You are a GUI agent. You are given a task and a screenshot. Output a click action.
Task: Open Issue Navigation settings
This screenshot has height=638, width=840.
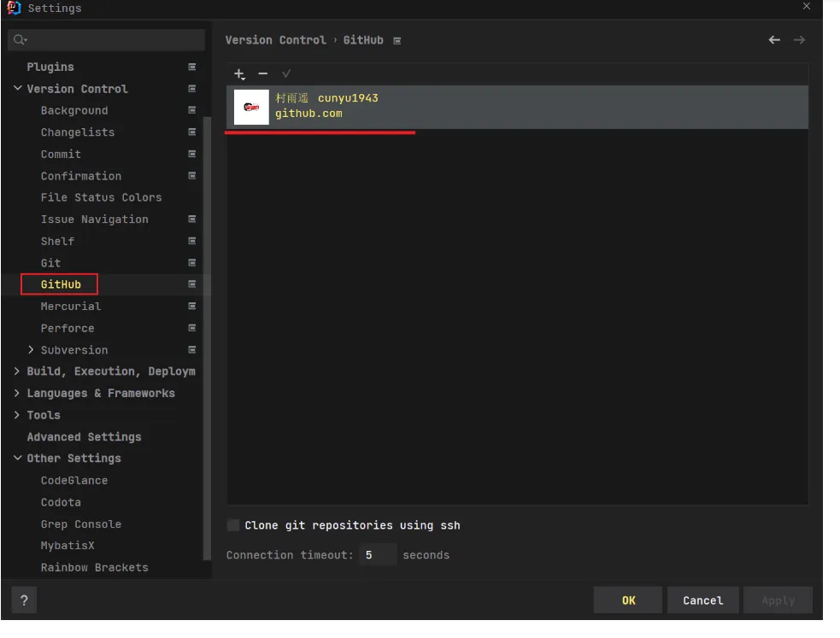[95, 219]
